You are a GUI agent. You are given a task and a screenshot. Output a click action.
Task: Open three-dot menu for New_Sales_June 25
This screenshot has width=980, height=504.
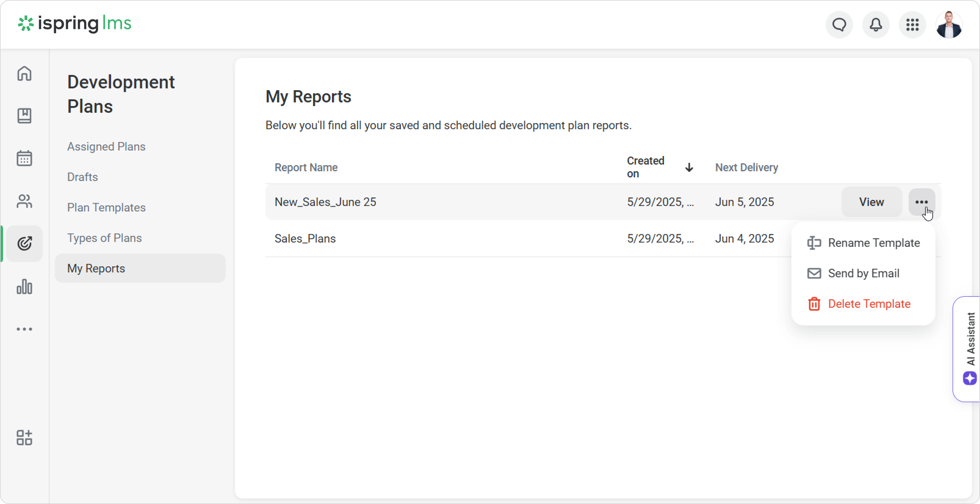pyautogui.click(x=921, y=202)
